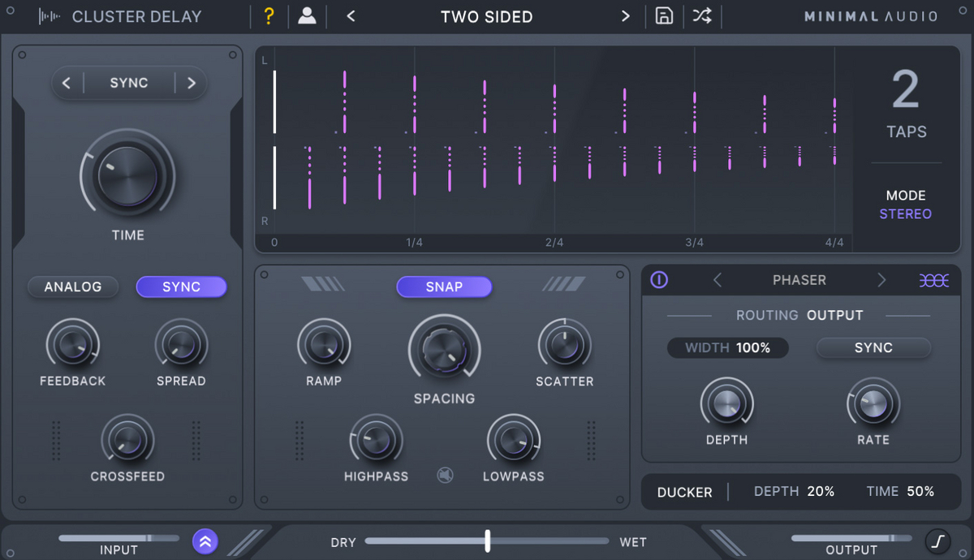Click the Cluster Delay waveform logo
This screenshot has width=974, height=560.
50,16
